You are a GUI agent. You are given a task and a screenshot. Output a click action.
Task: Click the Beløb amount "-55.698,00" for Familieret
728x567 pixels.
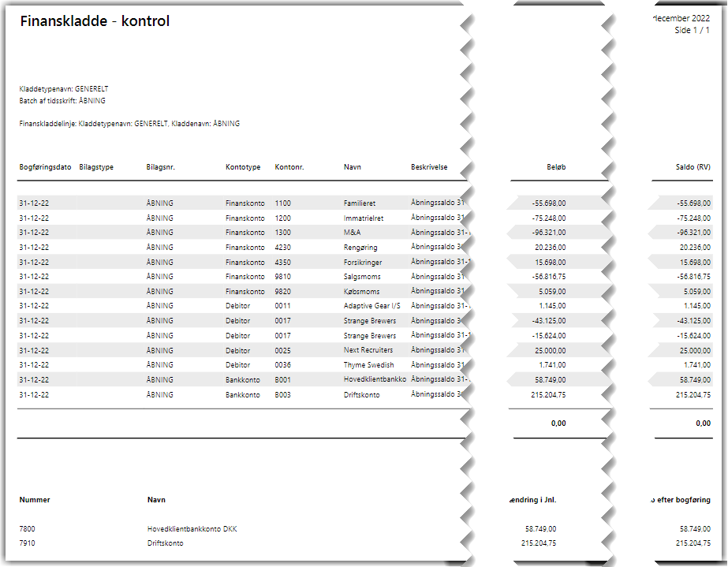(549, 203)
